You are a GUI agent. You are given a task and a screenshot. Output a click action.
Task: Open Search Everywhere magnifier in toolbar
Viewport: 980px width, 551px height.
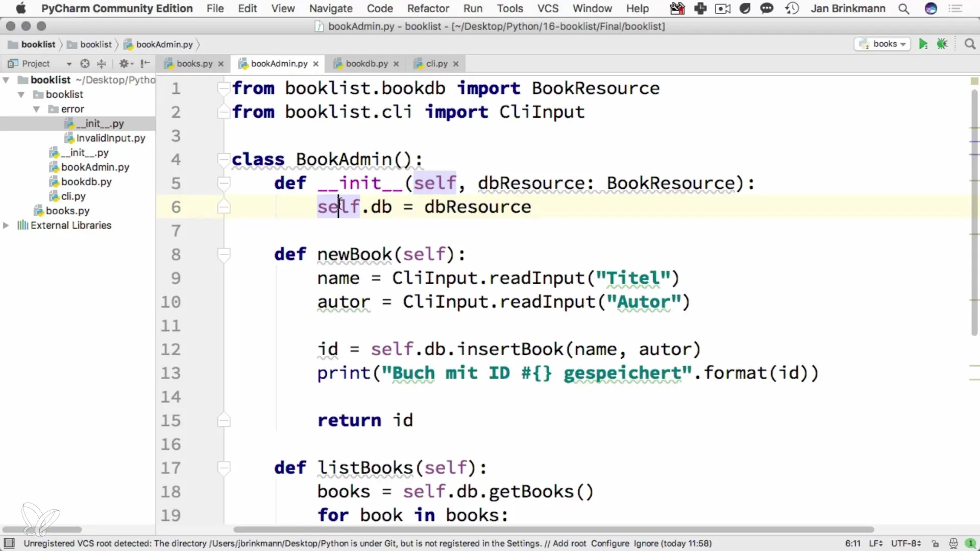click(x=970, y=44)
